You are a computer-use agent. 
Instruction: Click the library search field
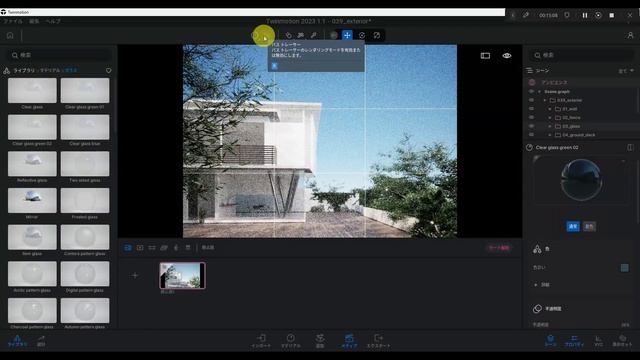[x=59, y=55]
